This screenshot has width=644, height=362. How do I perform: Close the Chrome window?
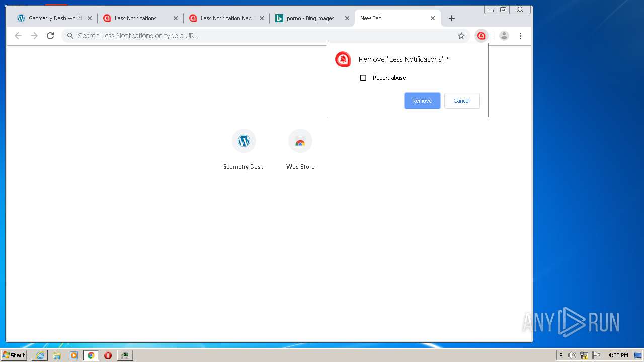520,10
